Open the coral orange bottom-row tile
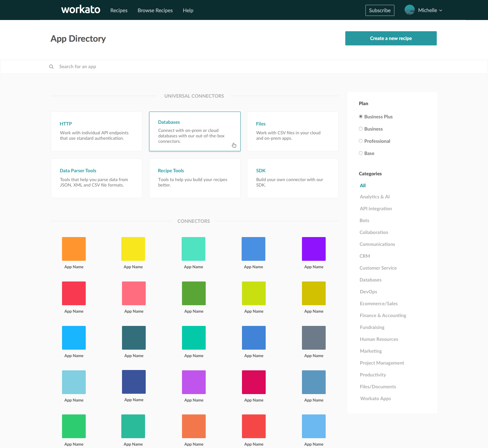Image resolution: width=488 pixels, height=448 pixels. pyautogui.click(x=194, y=426)
